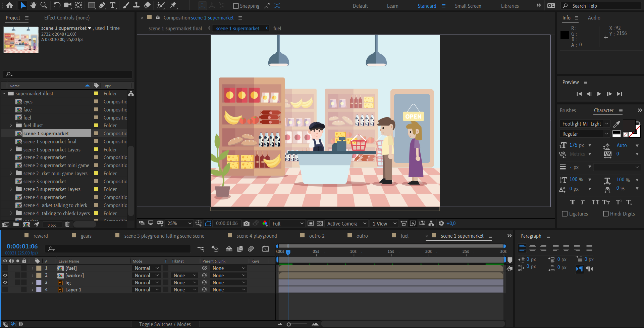Open the Effect Controls tab
This screenshot has width=644, height=328.
tap(67, 18)
